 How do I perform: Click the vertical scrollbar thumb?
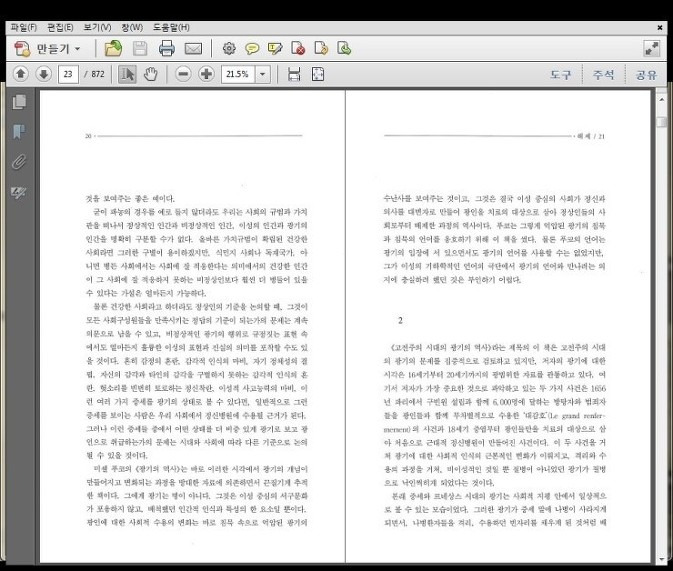661,121
